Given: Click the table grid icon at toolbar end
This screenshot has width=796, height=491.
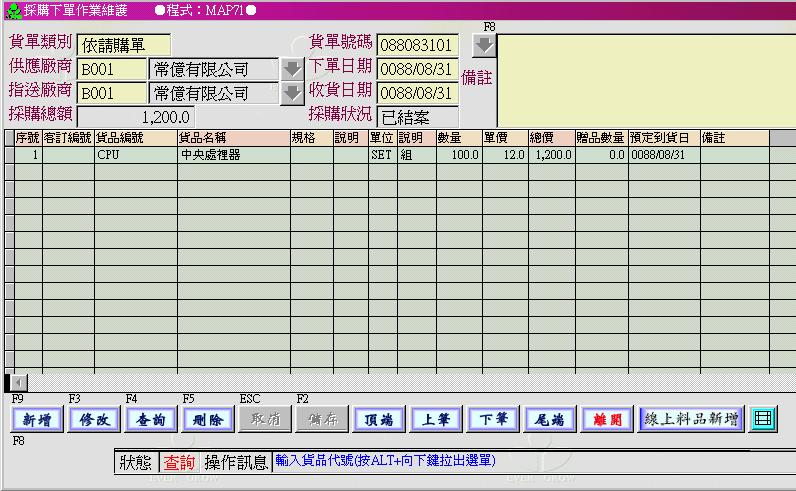Looking at the screenshot, I should (763, 419).
